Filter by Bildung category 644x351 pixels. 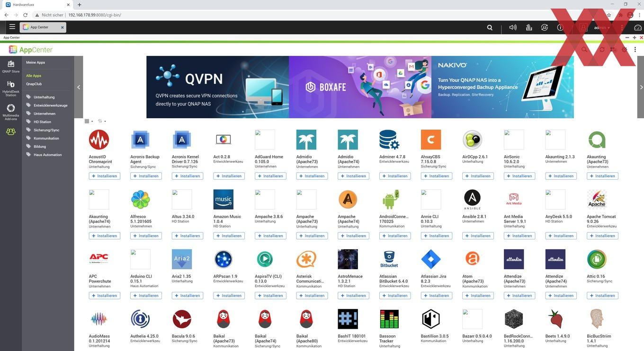40,147
